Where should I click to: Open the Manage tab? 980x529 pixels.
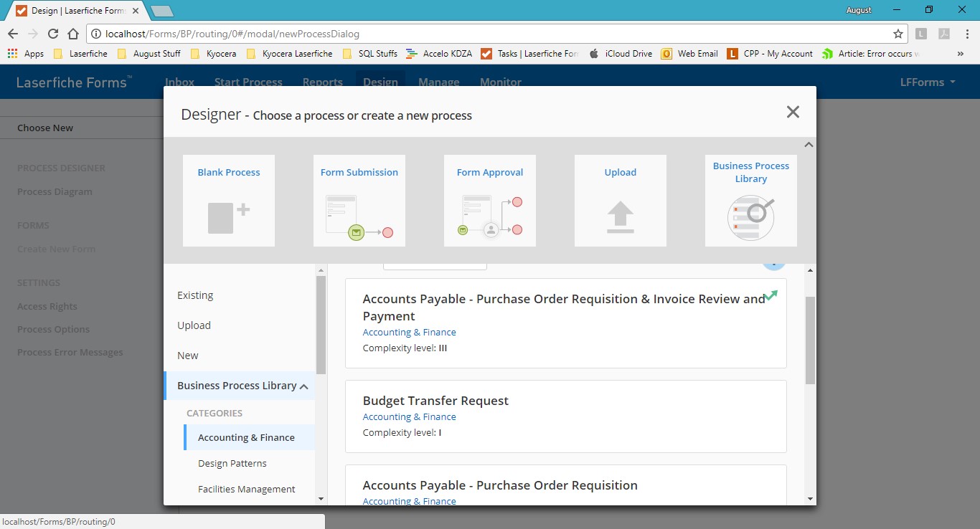(x=439, y=82)
